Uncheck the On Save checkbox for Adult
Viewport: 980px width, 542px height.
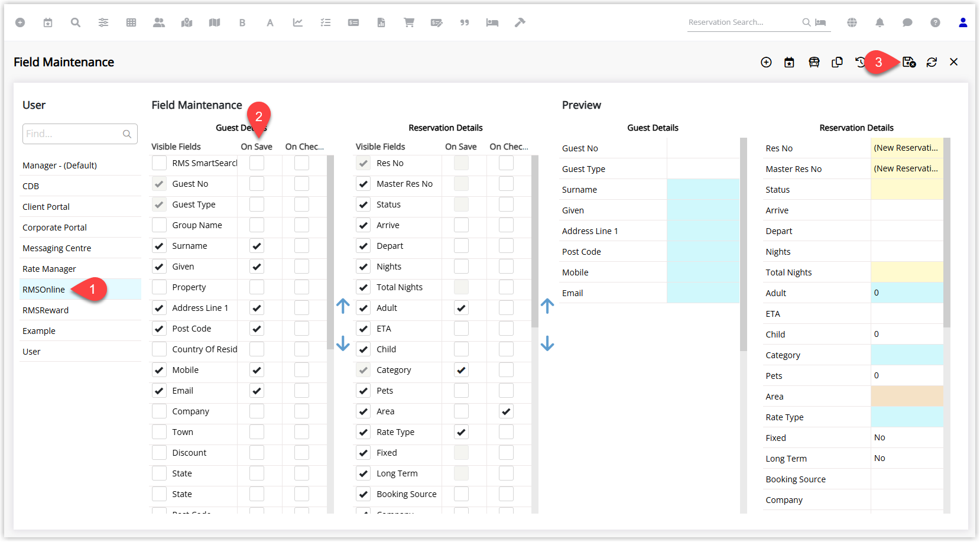click(461, 308)
